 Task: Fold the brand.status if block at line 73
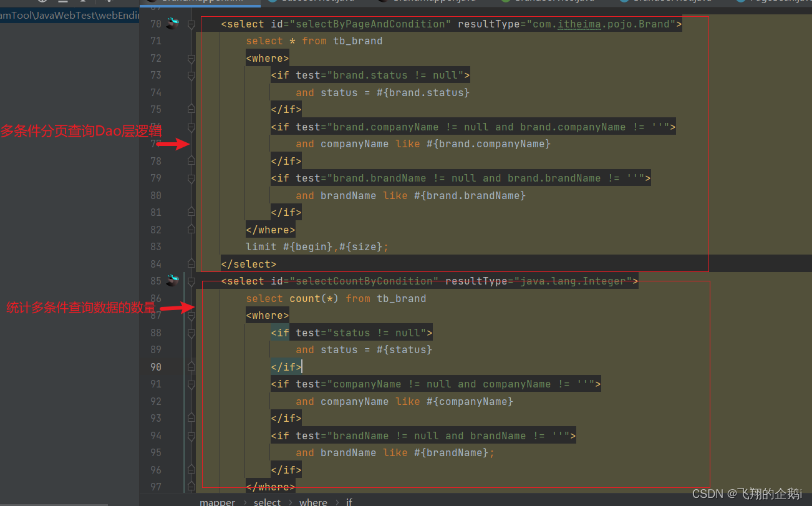click(x=191, y=75)
